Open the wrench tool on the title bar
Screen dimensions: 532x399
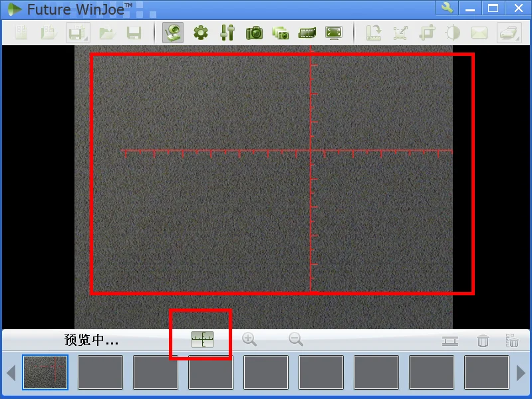click(x=447, y=9)
